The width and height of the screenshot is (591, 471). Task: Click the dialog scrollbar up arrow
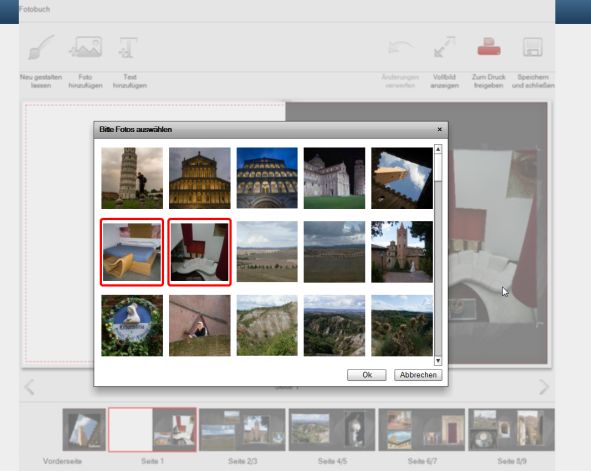438,149
